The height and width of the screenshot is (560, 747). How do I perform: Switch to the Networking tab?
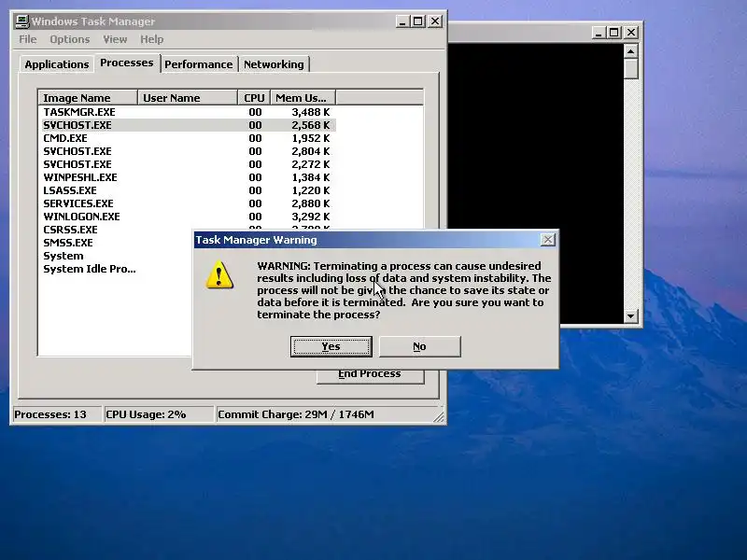pyautogui.click(x=274, y=64)
